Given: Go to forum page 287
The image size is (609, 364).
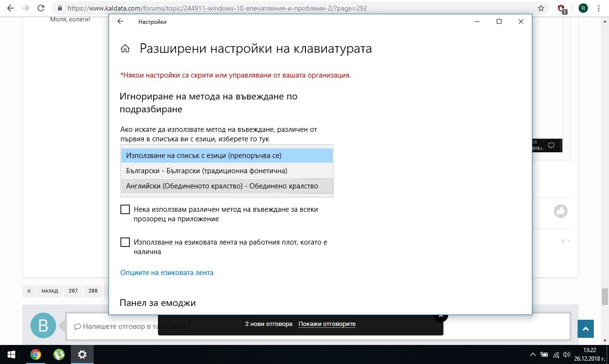Looking at the screenshot, I should (x=73, y=291).
